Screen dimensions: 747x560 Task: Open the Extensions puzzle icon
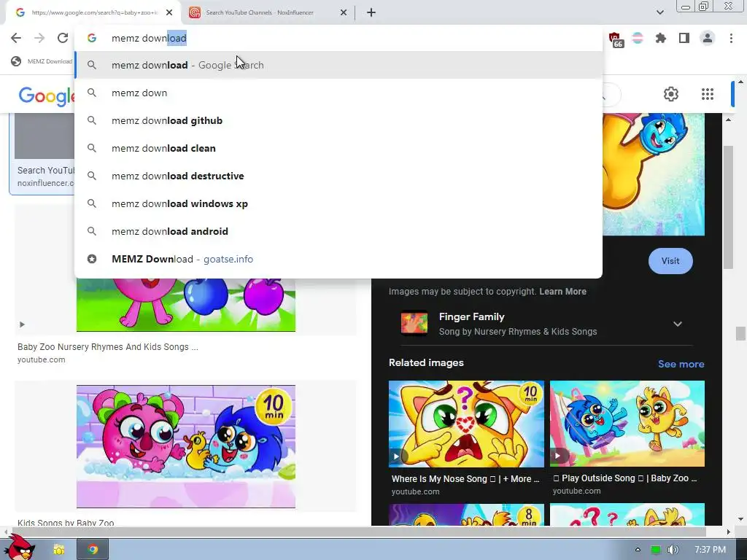661,38
